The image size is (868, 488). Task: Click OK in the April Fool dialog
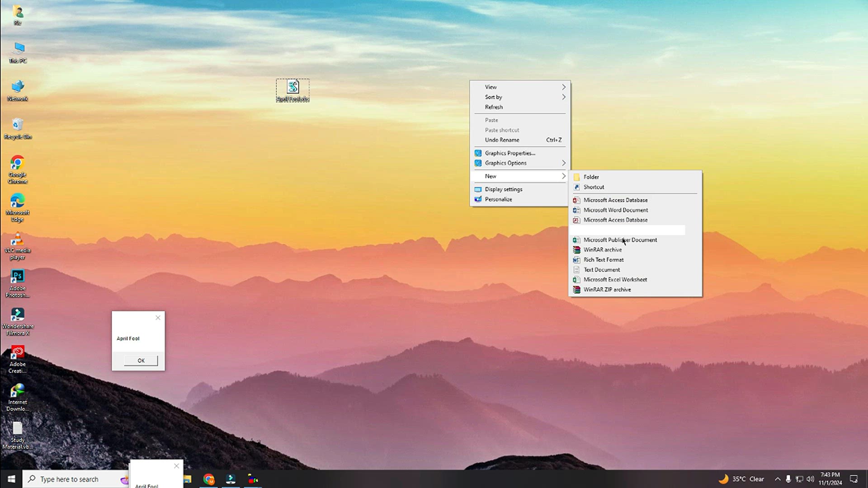(141, 360)
